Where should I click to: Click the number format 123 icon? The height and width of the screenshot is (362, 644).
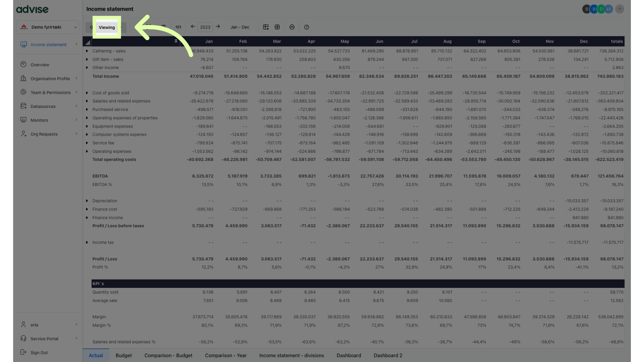click(178, 27)
